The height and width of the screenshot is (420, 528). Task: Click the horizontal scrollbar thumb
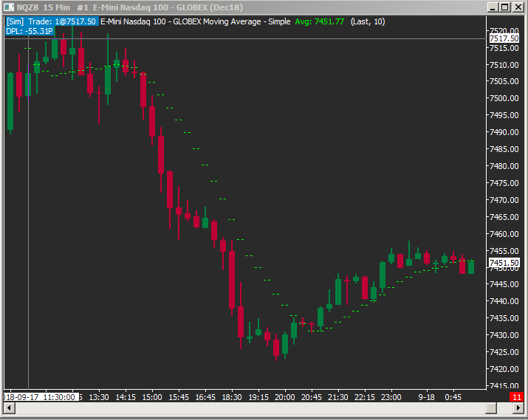pos(491,408)
